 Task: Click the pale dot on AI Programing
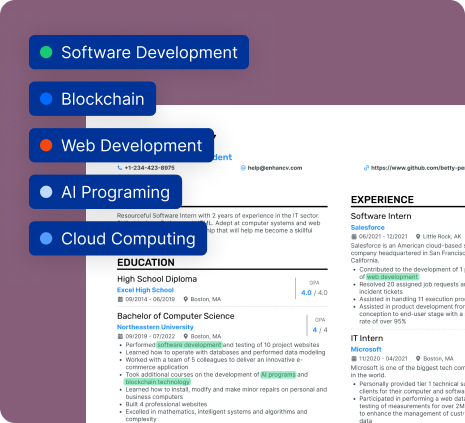(46, 192)
